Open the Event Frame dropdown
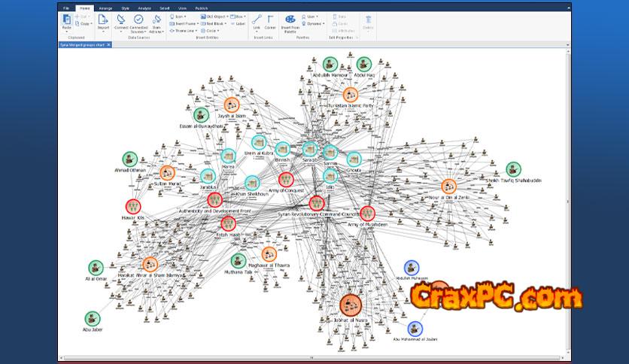 184,23
